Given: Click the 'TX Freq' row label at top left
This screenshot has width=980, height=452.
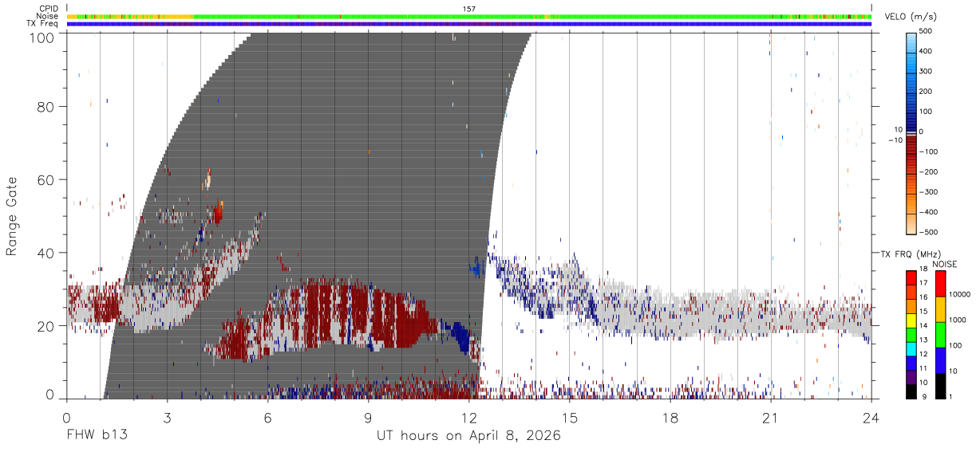Looking at the screenshot, I should click(43, 24).
